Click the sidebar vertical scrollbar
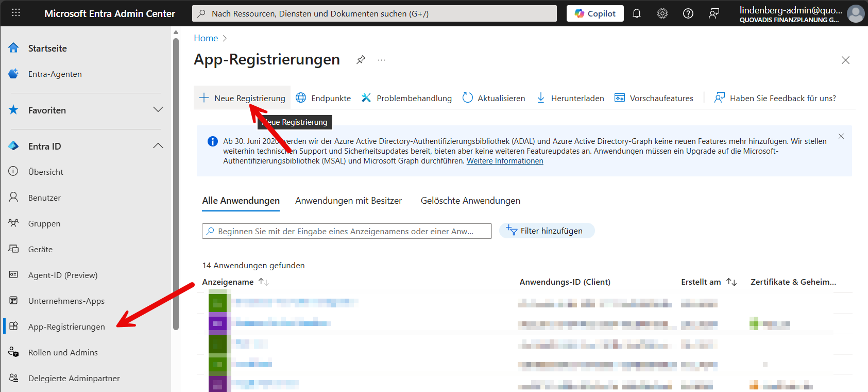Image resolution: width=868 pixels, height=392 pixels. [x=176, y=183]
